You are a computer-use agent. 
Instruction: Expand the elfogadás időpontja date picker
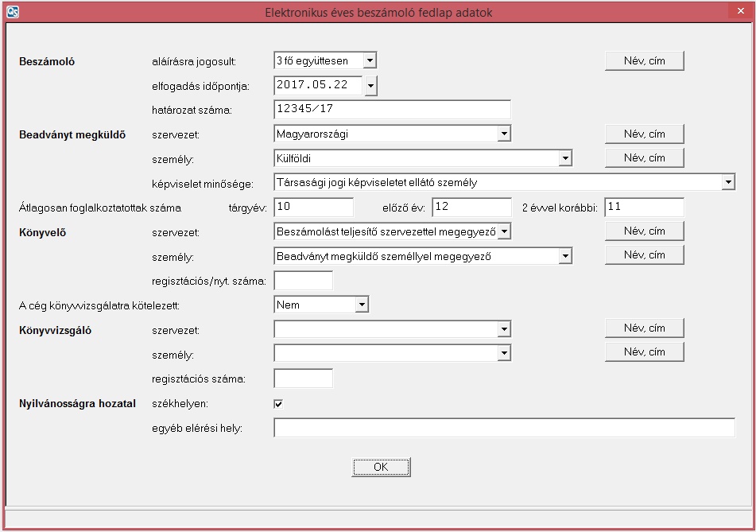point(370,85)
